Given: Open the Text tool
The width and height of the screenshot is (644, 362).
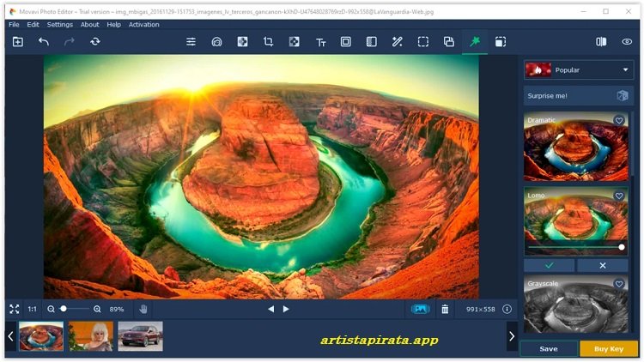Looking at the screenshot, I should tap(320, 41).
